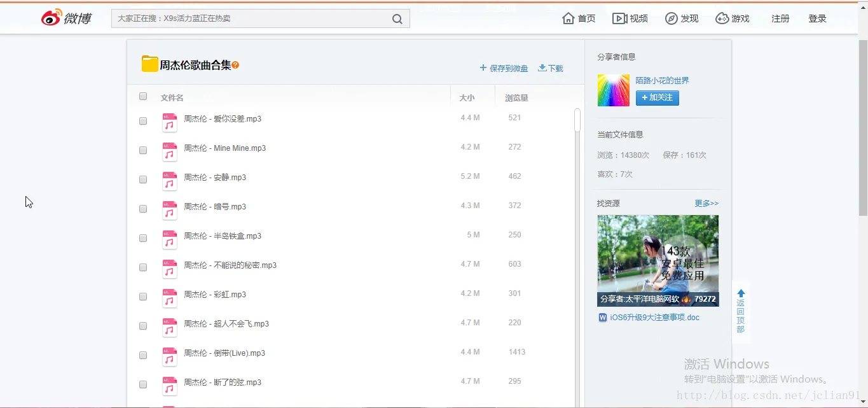Screen dimensions: 868x408
Task: Click music file icon of 彩虹.mp3
Action: [x=169, y=298]
